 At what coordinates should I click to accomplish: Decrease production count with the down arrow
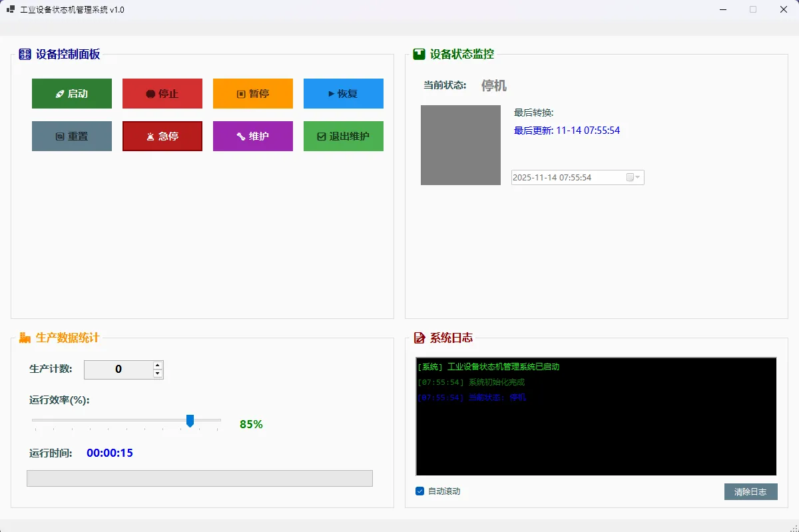pos(158,374)
